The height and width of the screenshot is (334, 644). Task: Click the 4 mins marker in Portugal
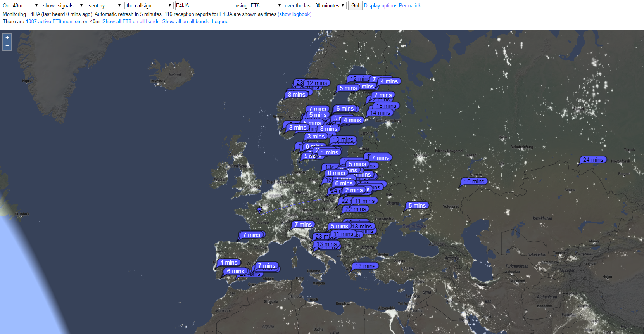click(x=228, y=263)
